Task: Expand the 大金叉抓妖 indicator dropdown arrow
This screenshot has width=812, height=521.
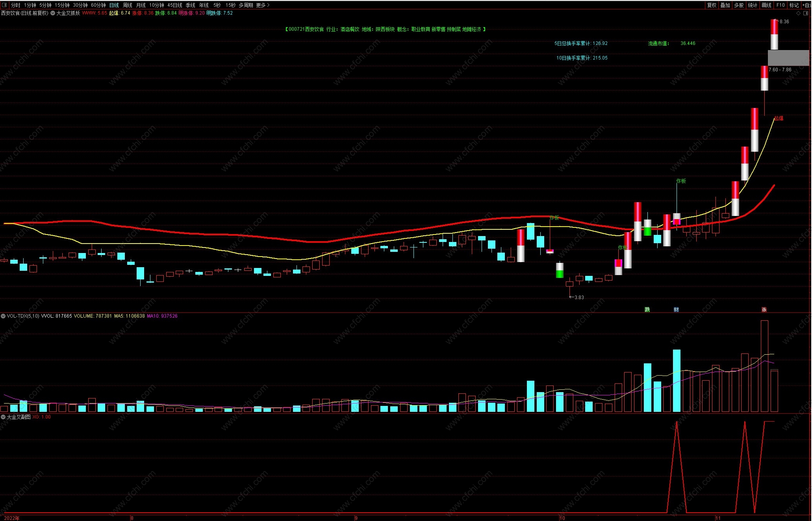Action: tap(53, 13)
